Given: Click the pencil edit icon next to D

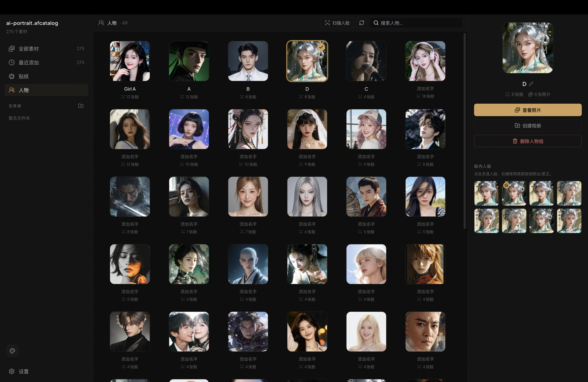Looking at the screenshot, I should [x=531, y=84].
